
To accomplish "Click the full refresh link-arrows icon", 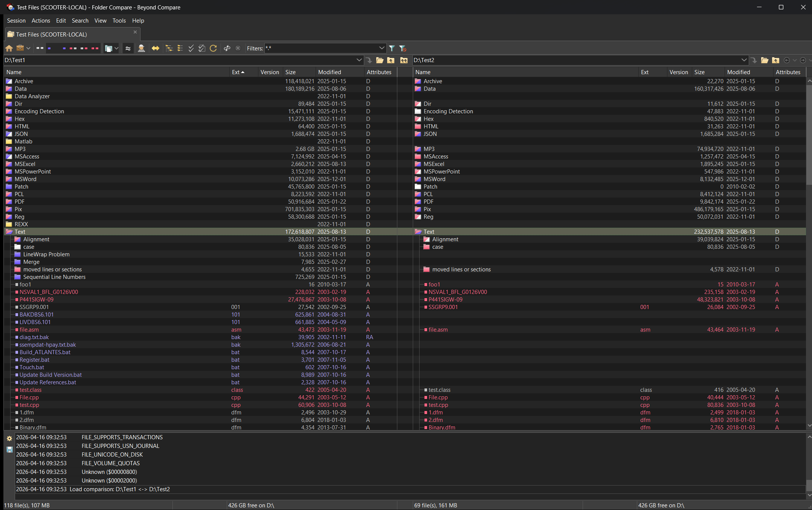I will point(227,48).
